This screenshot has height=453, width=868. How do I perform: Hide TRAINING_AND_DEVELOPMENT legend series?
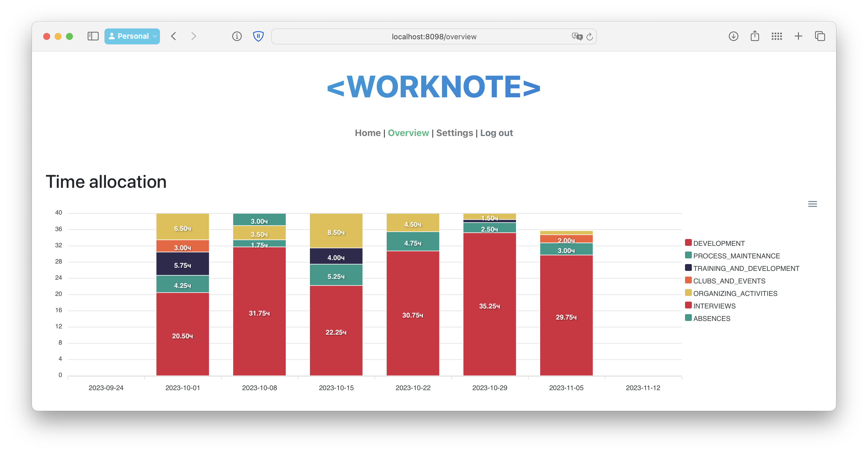[x=746, y=268]
